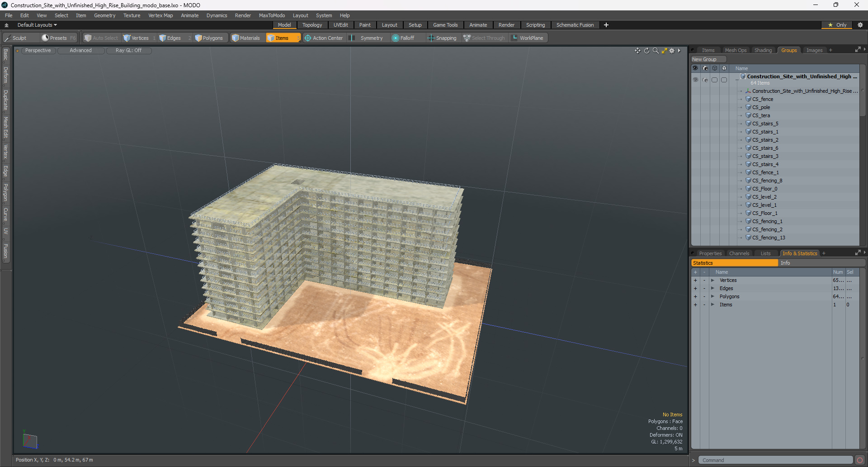Activate the Sculpt tool
This screenshot has height=467, width=868.
[x=16, y=38]
